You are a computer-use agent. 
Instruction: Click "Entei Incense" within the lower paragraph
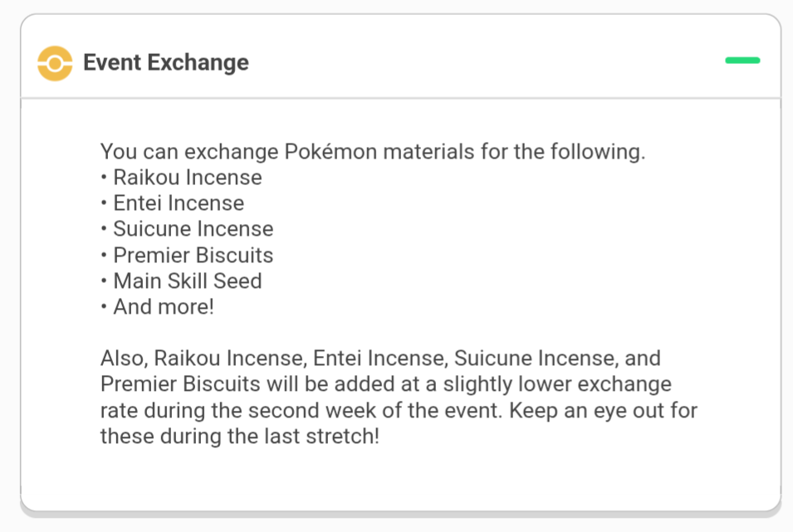(x=380, y=359)
